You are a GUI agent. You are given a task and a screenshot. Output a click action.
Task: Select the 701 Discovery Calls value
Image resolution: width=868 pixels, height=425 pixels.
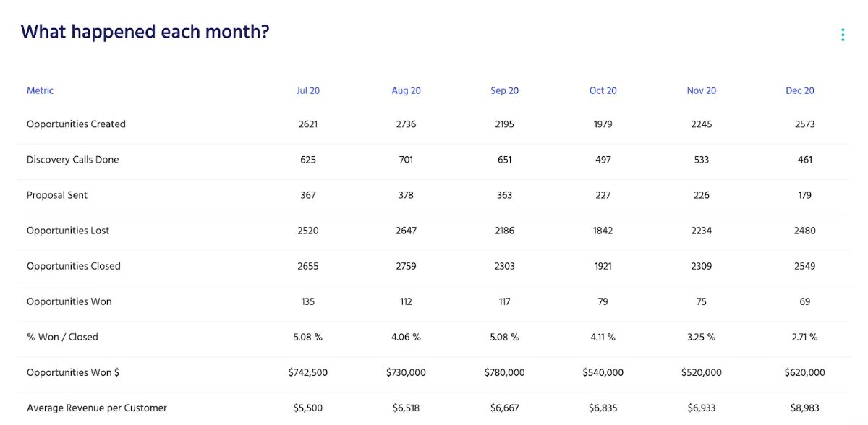[407, 160]
